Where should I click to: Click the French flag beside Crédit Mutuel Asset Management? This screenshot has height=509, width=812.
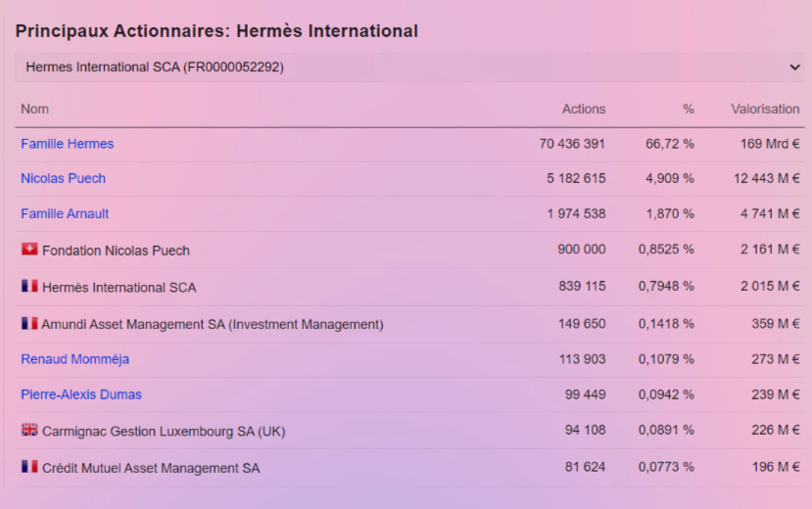[x=29, y=467]
